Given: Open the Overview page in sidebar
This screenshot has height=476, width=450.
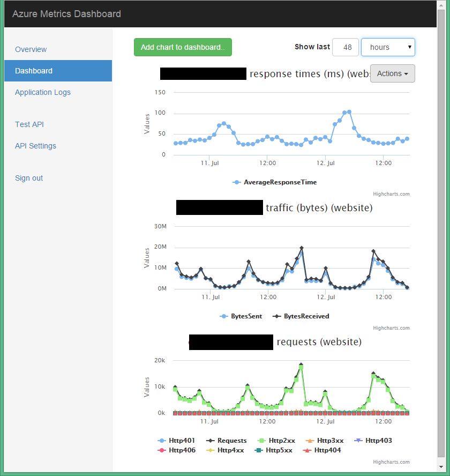Looking at the screenshot, I should point(31,49).
